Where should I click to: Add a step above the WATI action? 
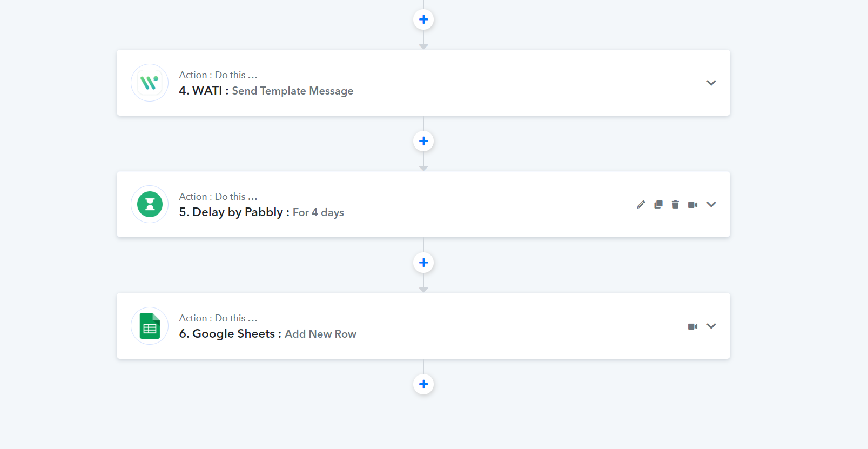pyautogui.click(x=423, y=19)
